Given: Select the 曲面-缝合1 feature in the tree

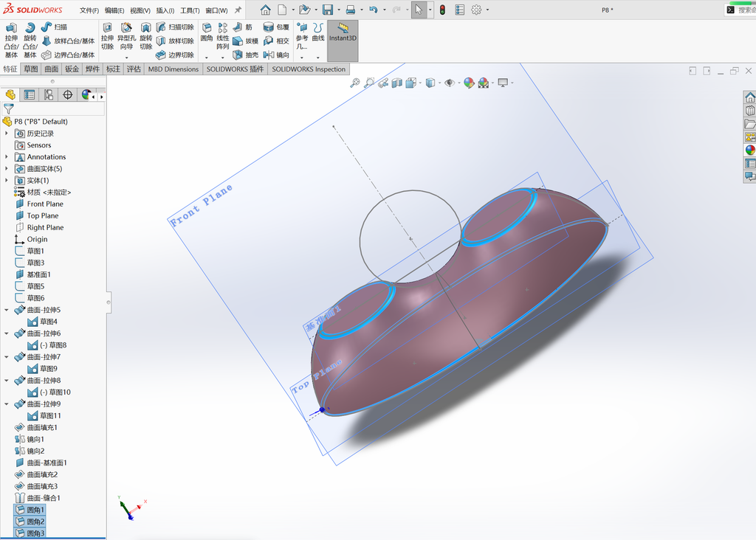Looking at the screenshot, I should 38,498.
